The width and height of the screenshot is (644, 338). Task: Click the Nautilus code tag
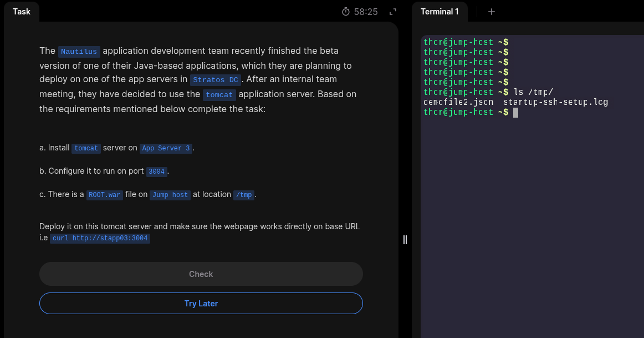coord(79,52)
